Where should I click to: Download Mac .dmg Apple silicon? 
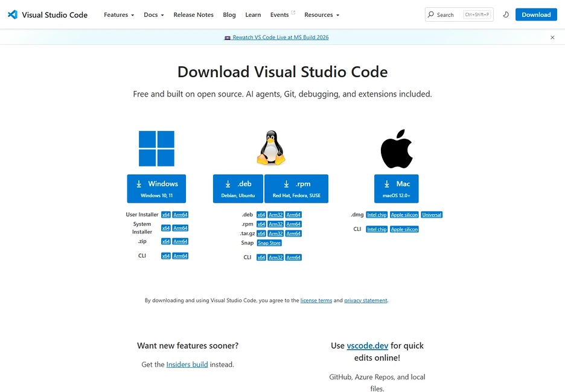[404, 215]
